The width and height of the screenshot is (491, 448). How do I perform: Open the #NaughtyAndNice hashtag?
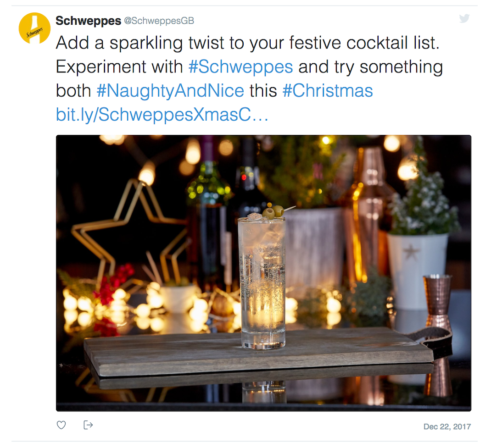tap(170, 91)
